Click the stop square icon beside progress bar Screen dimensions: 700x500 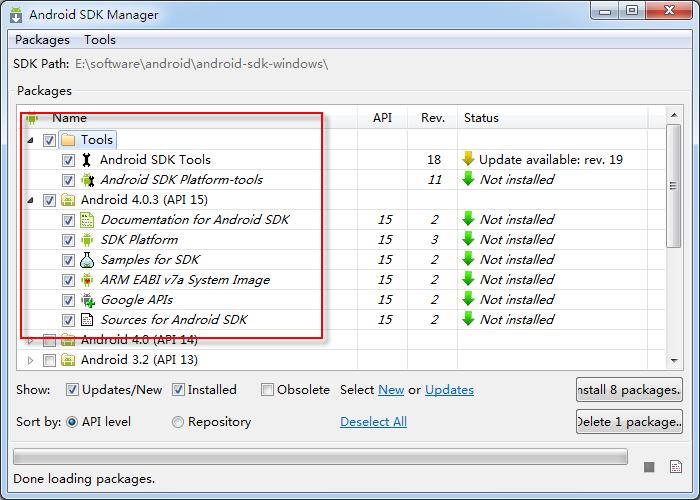[x=649, y=467]
